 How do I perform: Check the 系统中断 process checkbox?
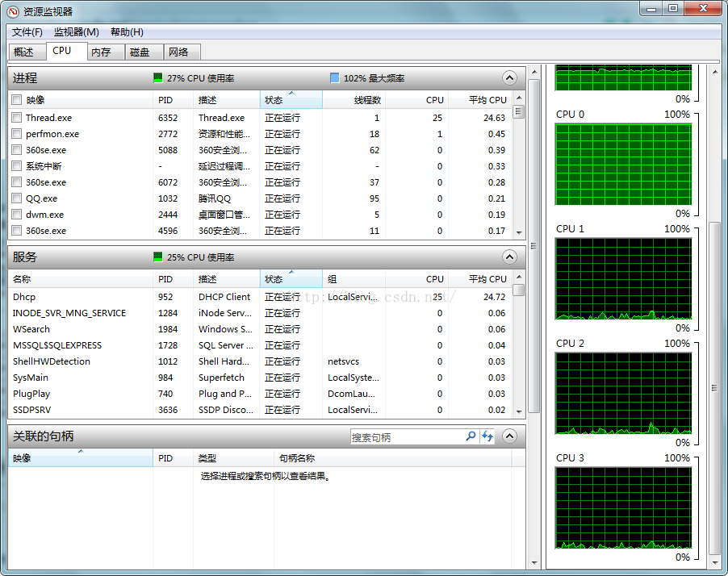pyautogui.click(x=17, y=166)
